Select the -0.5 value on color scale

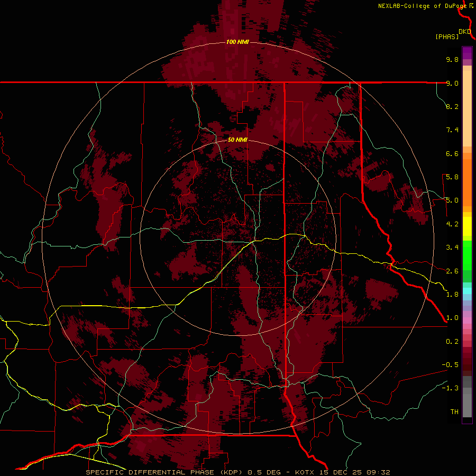[450, 365]
